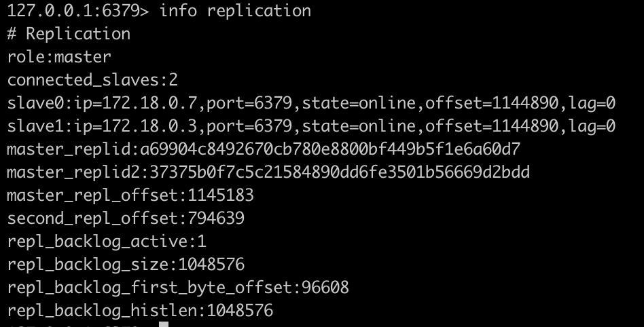The image size is (644, 327).
Task: Click slave0 IP address 172.18.0.7
Action: click(x=149, y=104)
